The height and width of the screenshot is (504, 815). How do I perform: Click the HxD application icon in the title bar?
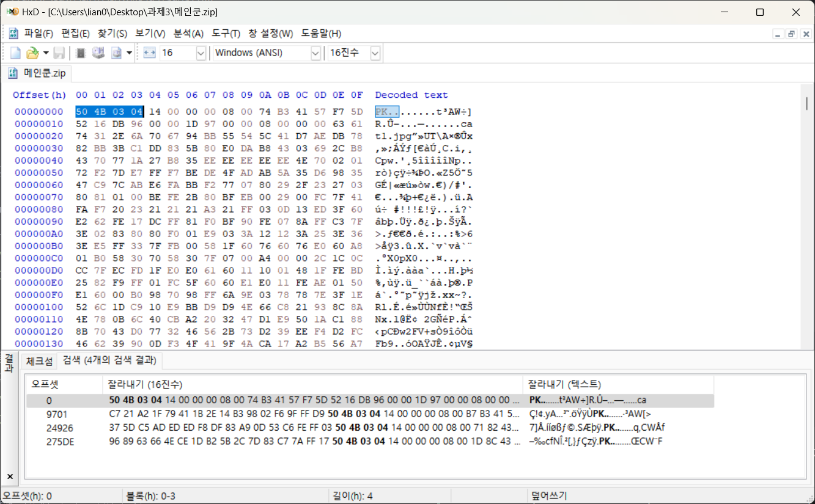(x=13, y=12)
